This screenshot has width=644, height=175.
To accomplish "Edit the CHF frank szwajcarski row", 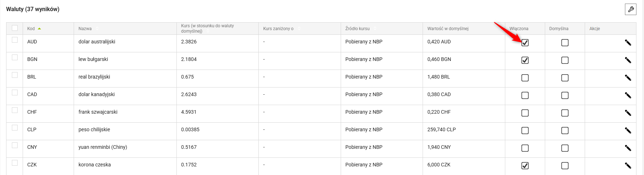I will click(x=628, y=113).
